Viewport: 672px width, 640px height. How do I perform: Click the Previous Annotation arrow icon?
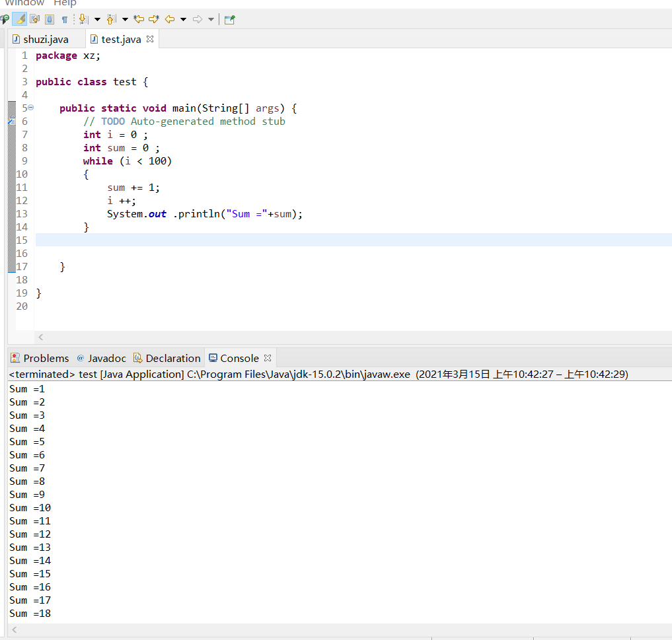112,19
